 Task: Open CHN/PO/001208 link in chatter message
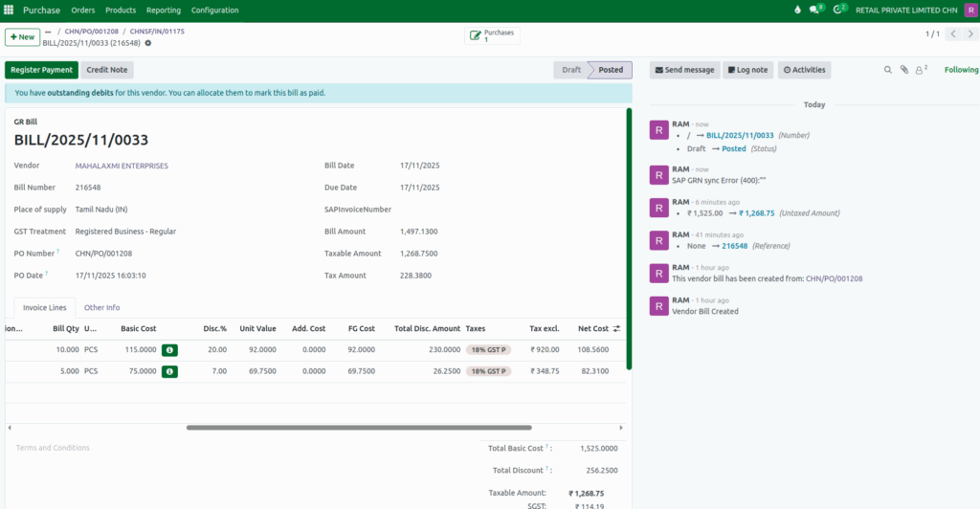[x=834, y=279]
